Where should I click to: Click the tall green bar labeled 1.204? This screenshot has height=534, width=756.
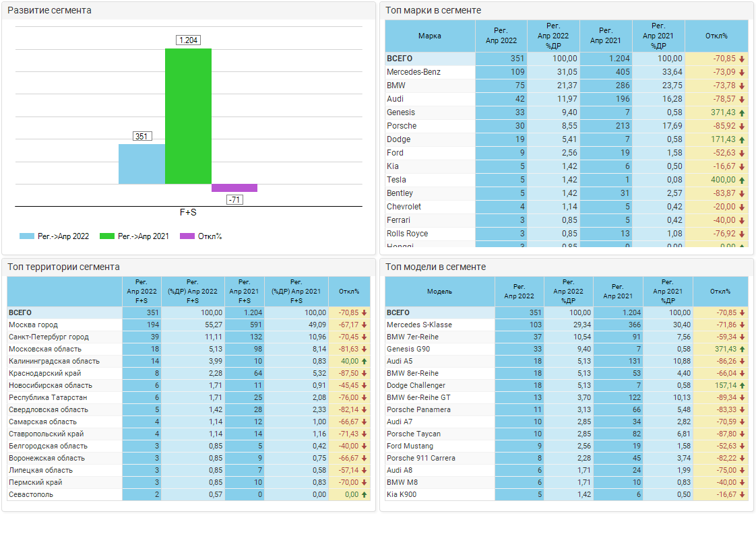(188, 116)
